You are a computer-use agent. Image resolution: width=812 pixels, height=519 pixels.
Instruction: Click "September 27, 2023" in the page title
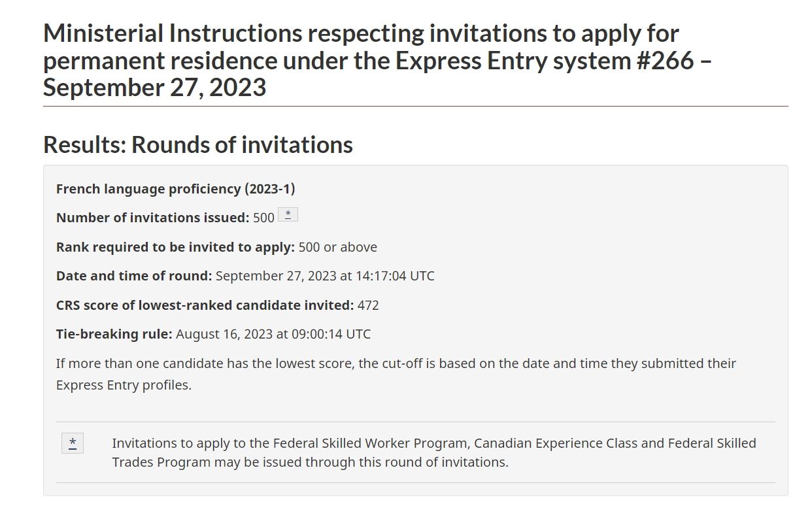point(155,87)
